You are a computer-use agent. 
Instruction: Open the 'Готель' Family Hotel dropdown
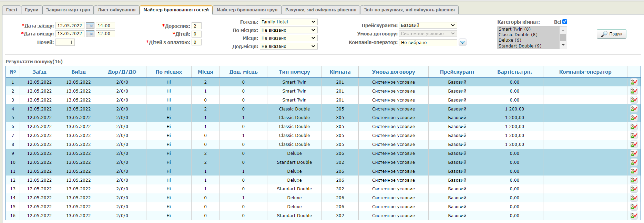point(288,22)
